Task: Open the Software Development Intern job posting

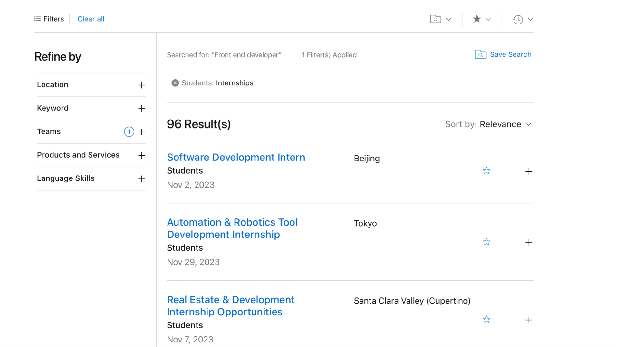Action: [236, 157]
